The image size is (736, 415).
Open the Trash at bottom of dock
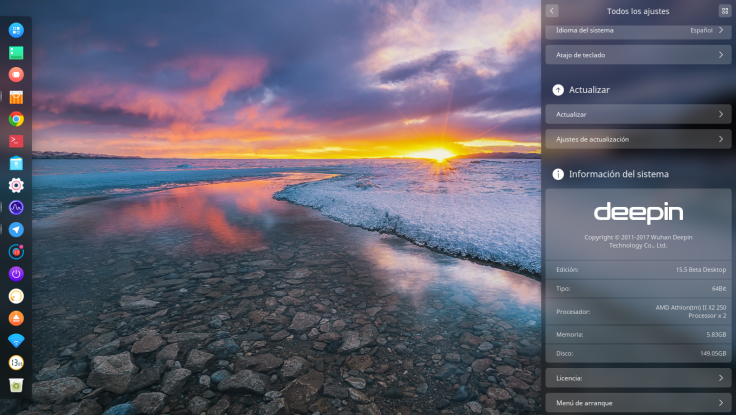pos(16,385)
